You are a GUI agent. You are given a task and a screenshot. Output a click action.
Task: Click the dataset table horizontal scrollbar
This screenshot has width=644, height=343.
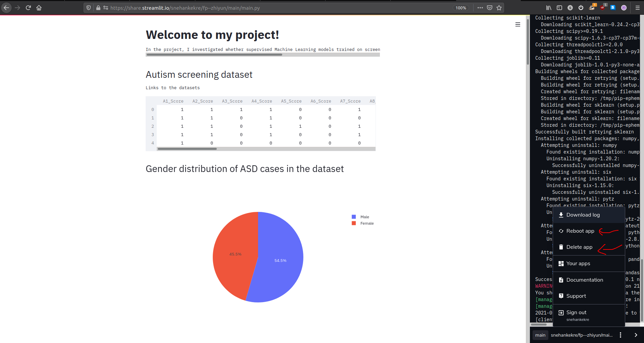(x=266, y=149)
